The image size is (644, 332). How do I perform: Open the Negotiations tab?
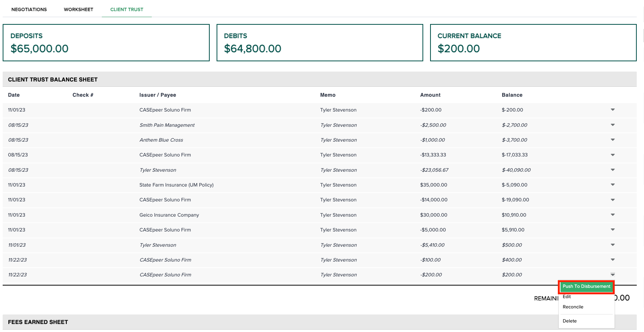pyautogui.click(x=29, y=10)
